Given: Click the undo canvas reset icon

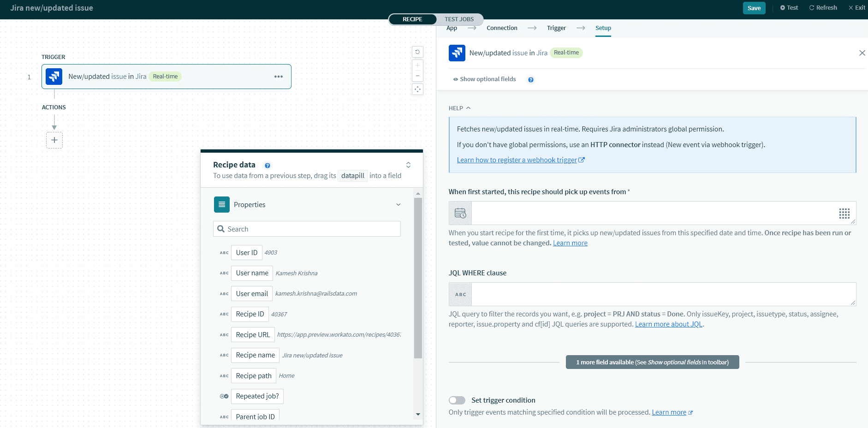Looking at the screenshot, I should 417,52.
